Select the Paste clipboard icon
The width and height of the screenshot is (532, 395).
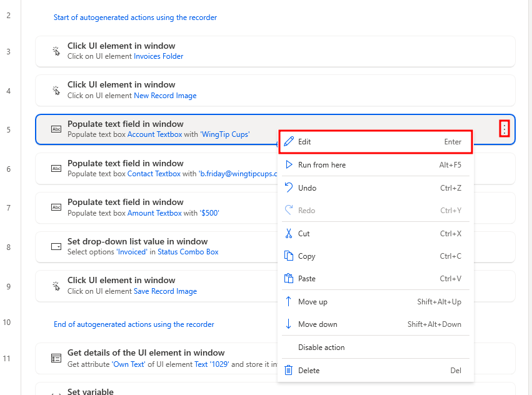(289, 278)
